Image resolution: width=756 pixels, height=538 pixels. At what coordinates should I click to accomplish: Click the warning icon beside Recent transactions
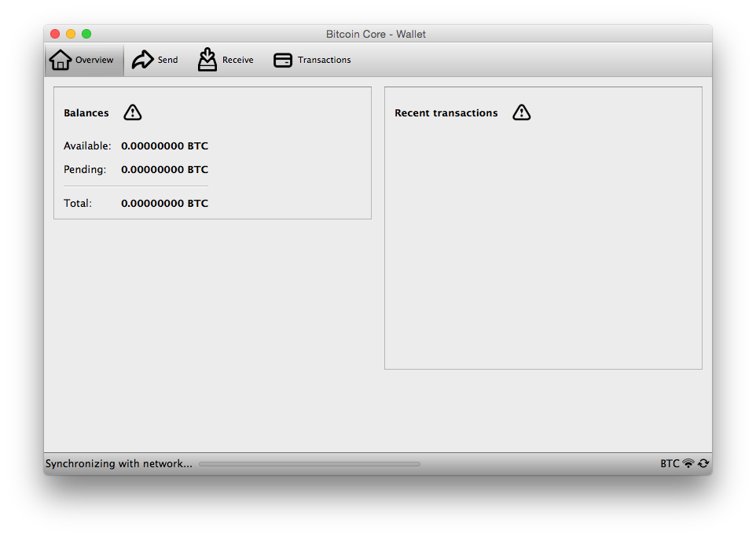521,112
